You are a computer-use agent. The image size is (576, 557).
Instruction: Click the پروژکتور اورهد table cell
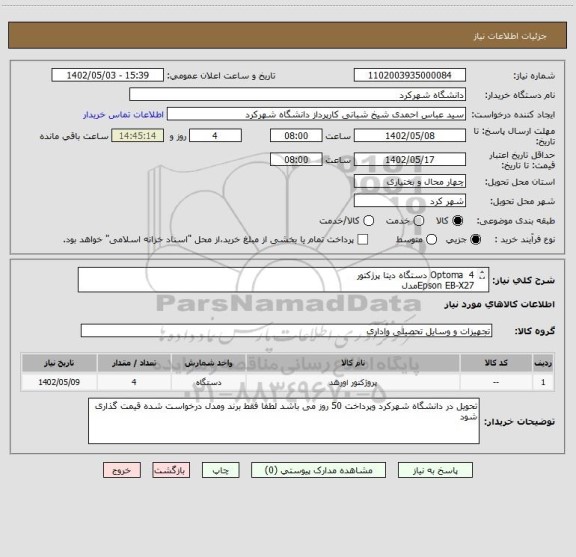click(x=353, y=382)
